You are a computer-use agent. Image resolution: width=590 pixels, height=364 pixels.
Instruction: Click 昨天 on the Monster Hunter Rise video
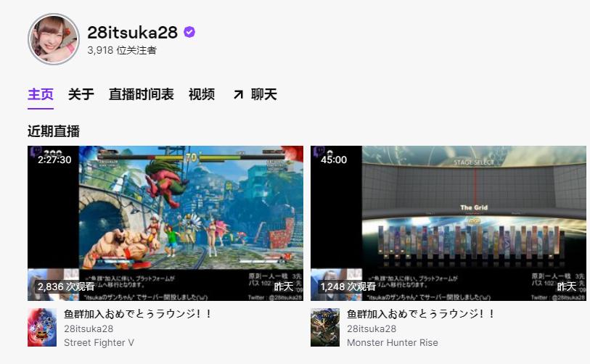point(566,286)
